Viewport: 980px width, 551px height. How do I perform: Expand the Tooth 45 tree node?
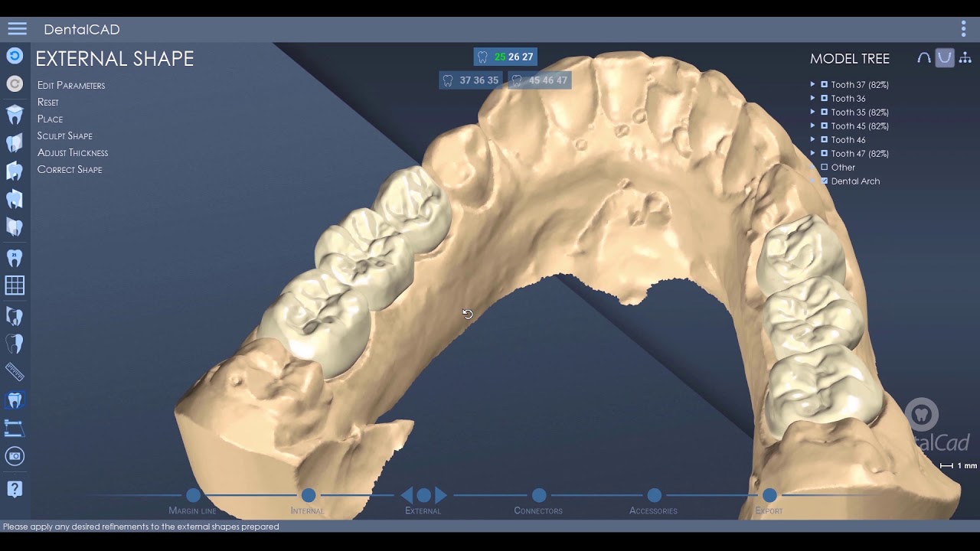pos(813,126)
